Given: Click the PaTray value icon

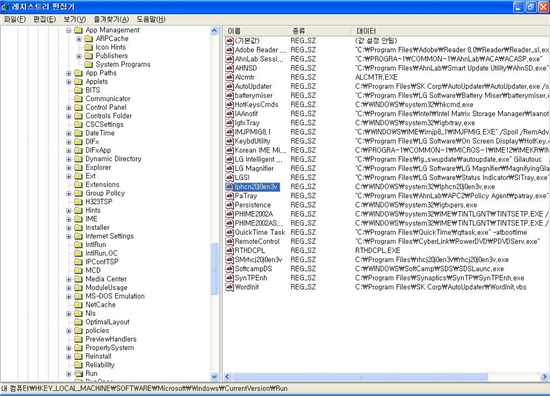Looking at the screenshot, I should point(229,196).
